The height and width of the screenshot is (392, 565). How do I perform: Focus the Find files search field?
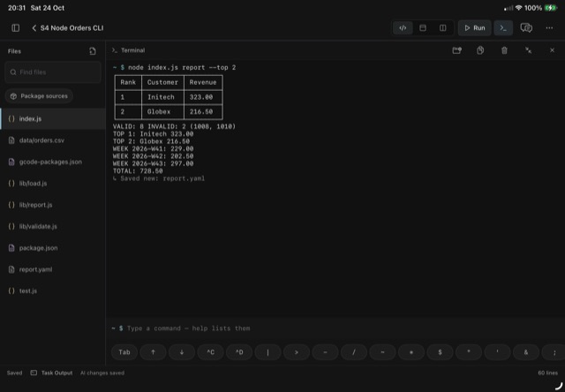pos(53,72)
